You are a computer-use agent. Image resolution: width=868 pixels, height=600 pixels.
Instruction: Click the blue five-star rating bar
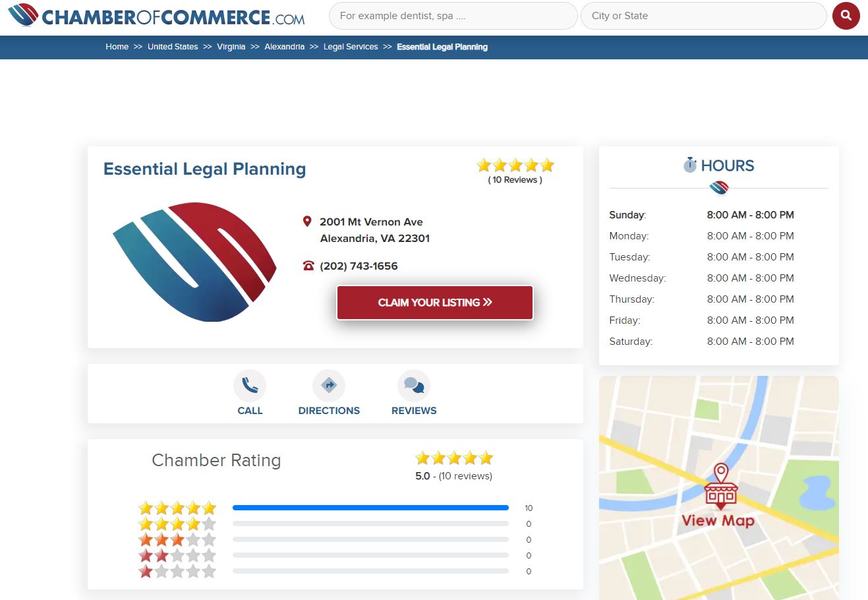tap(370, 508)
